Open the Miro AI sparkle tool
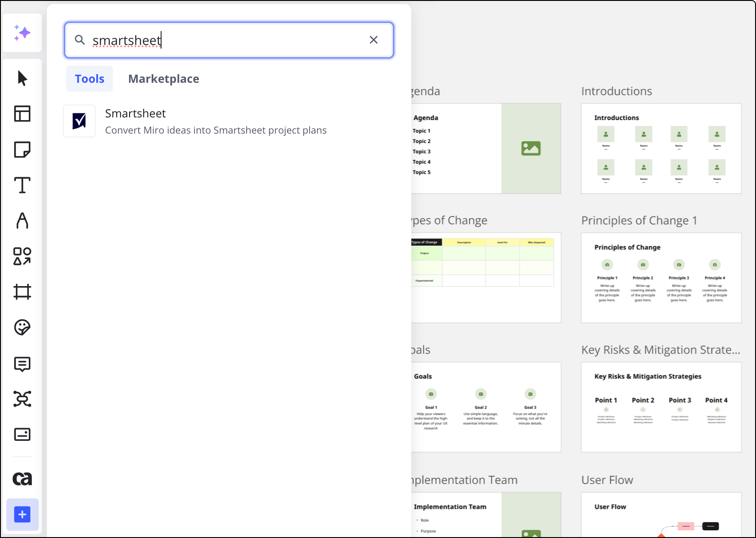Viewport: 756px width, 538px height. click(x=22, y=33)
